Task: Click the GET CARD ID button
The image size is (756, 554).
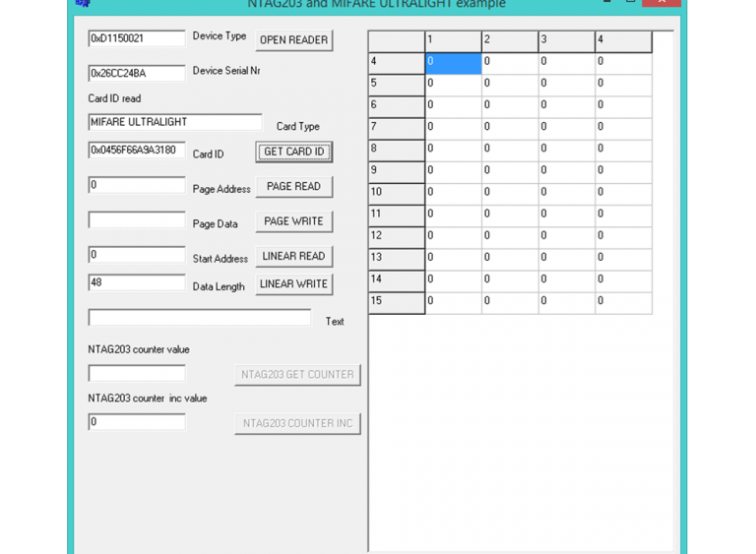Action: click(293, 152)
